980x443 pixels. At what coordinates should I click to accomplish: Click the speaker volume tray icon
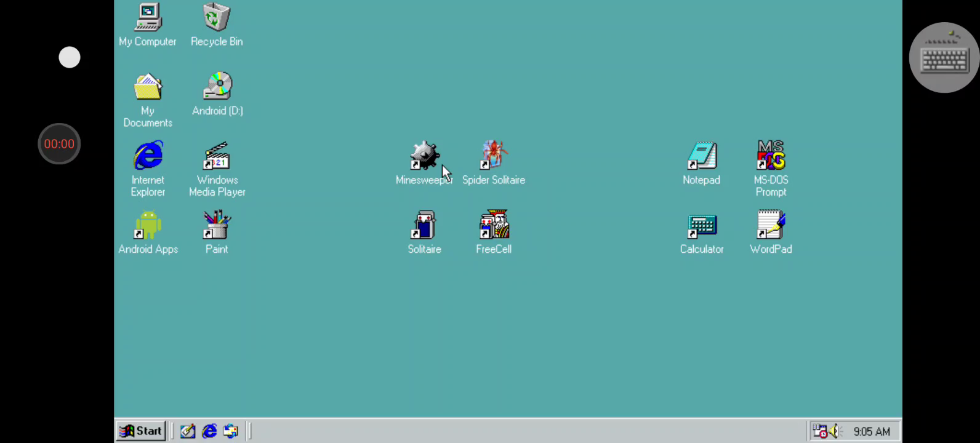835,431
